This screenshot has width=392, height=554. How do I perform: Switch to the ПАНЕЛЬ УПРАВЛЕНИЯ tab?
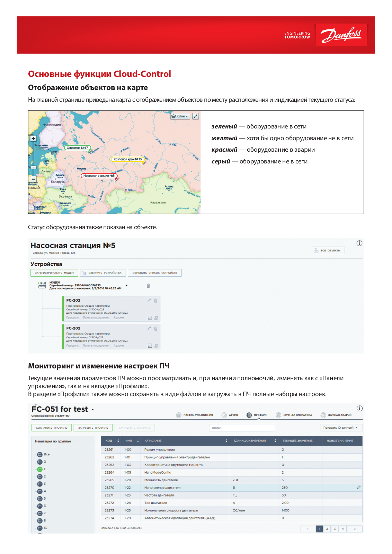click(195, 415)
